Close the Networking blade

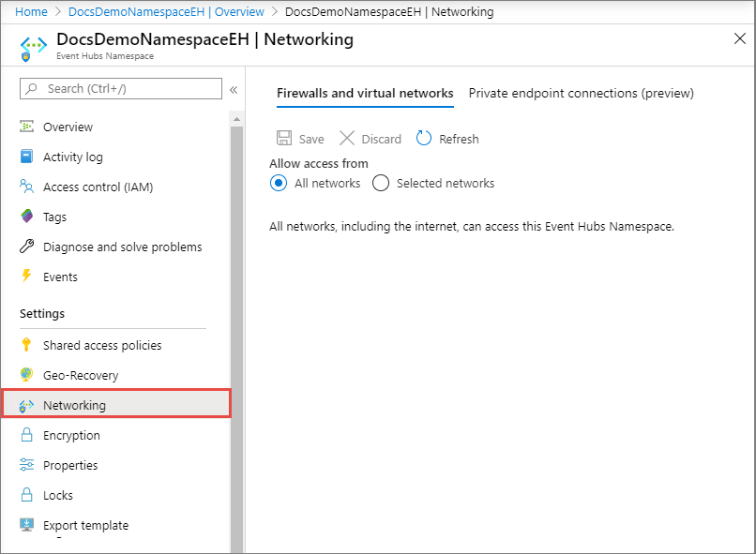click(740, 38)
